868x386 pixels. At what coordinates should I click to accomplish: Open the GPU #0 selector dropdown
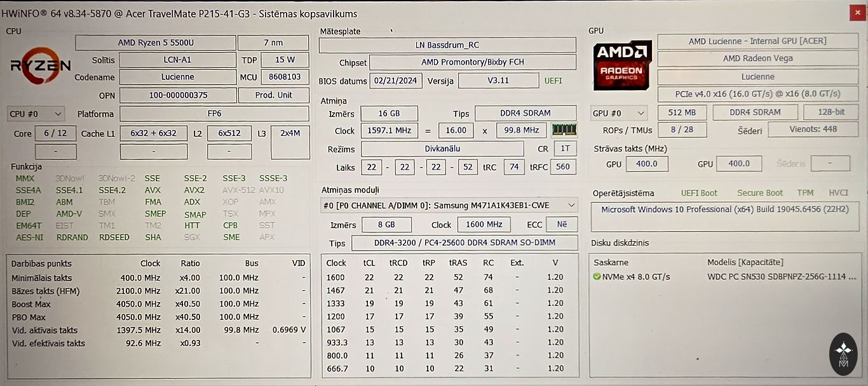(618, 114)
